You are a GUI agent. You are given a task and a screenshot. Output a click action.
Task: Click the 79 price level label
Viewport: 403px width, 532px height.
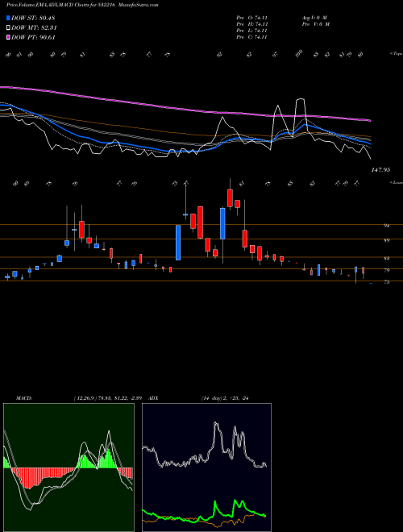[386, 270]
